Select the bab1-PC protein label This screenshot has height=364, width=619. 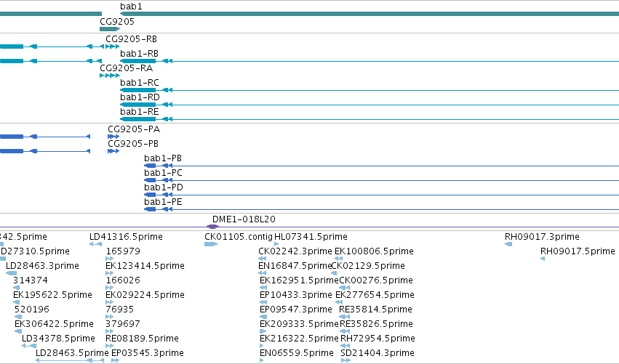(163, 173)
